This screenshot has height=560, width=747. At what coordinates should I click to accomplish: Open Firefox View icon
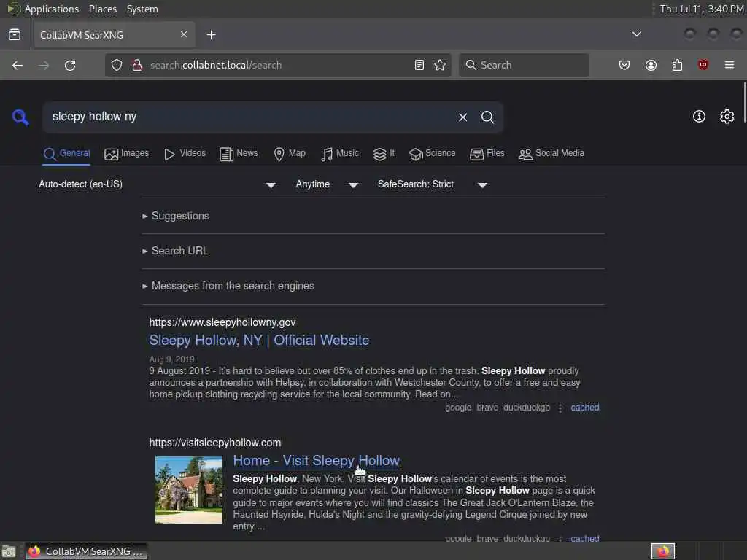point(15,34)
